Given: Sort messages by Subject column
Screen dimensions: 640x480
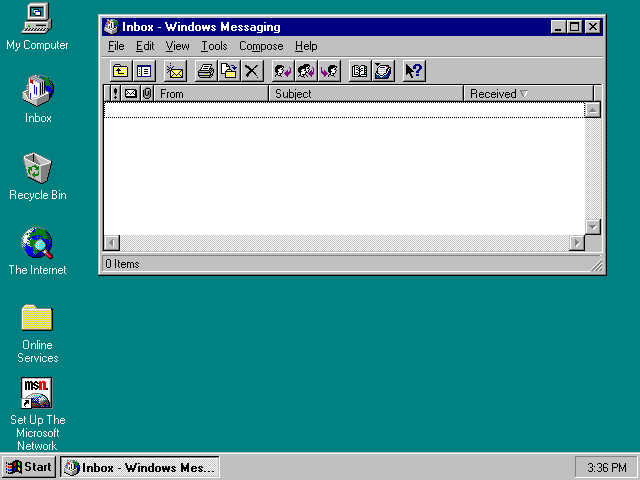Looking at the screenshot, I should coord(366,94).
